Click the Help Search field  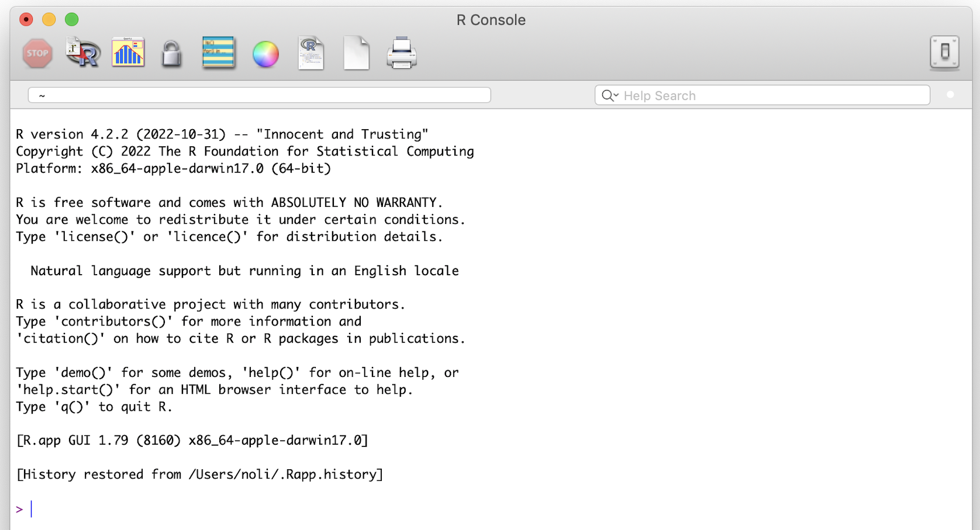tap(762, 95)
